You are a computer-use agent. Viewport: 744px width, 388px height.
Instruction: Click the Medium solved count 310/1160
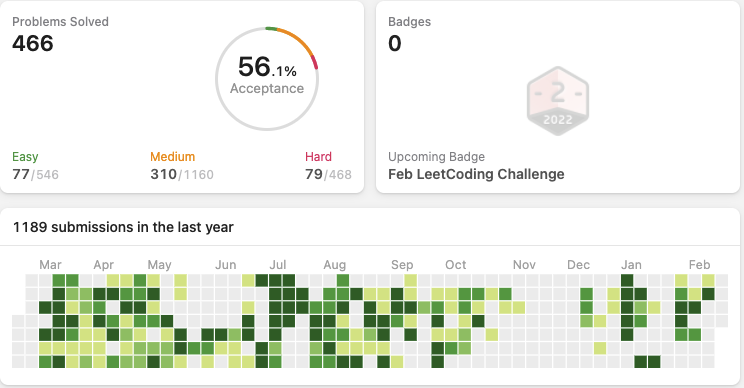182,175
